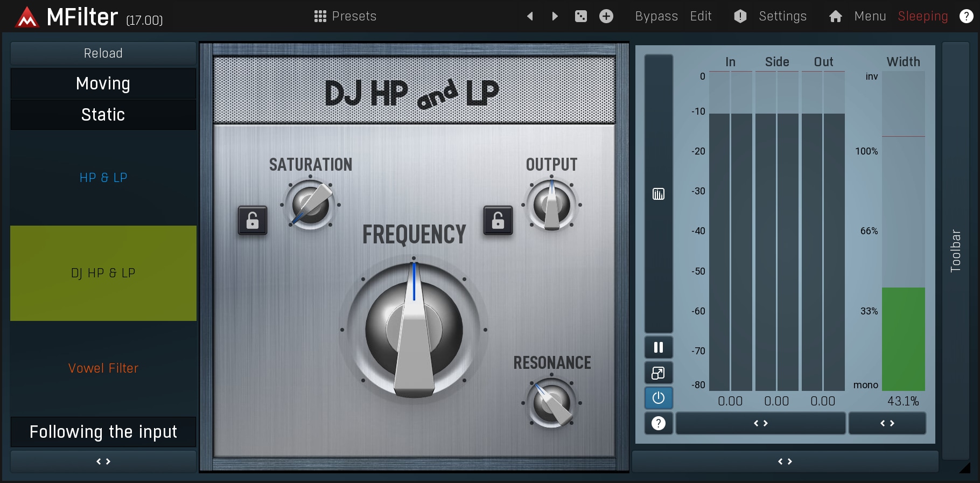
Task: Click the Bypass button
Action: pyautogui.click(x=656, y=16)
